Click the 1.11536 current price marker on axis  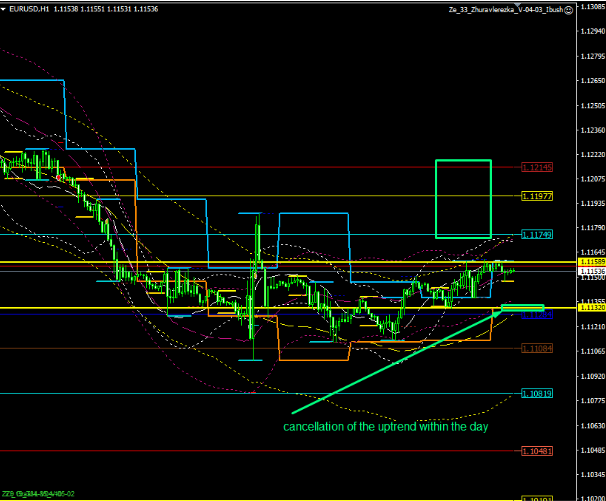pyautogui.click(x=591, y=271)
